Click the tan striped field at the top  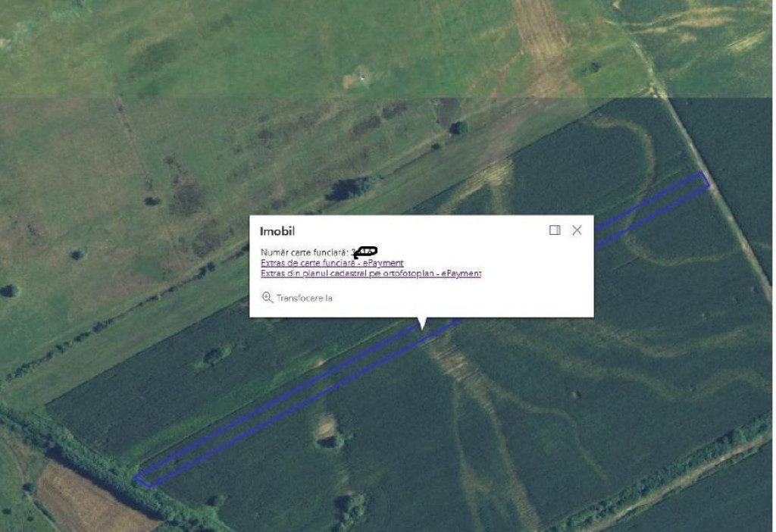(x=543, y=45)
